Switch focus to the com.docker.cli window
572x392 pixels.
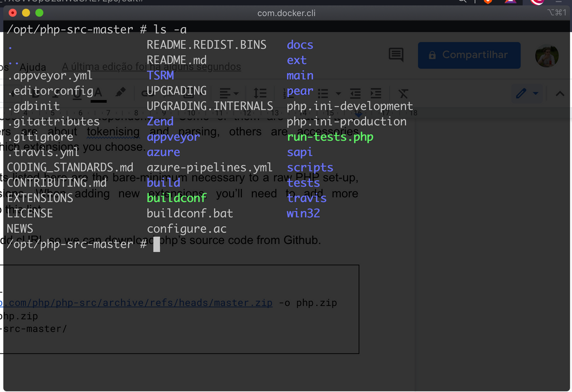tap(286, 13)
